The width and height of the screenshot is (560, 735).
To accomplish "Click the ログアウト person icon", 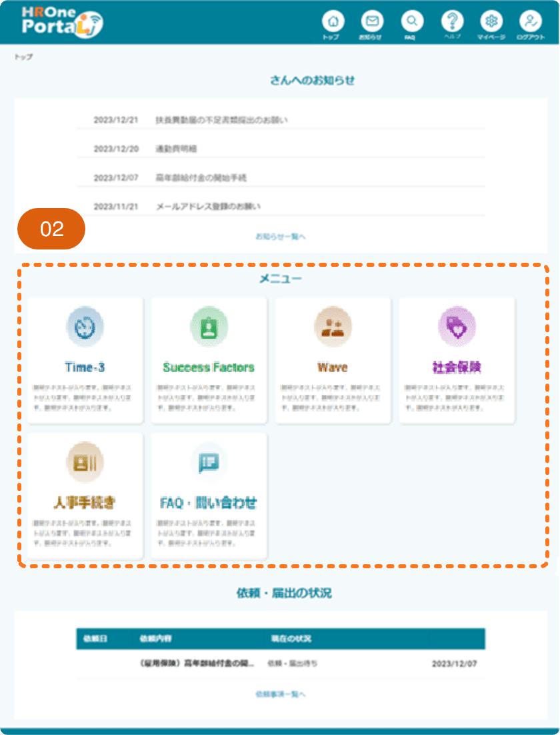I will (531, 21).
